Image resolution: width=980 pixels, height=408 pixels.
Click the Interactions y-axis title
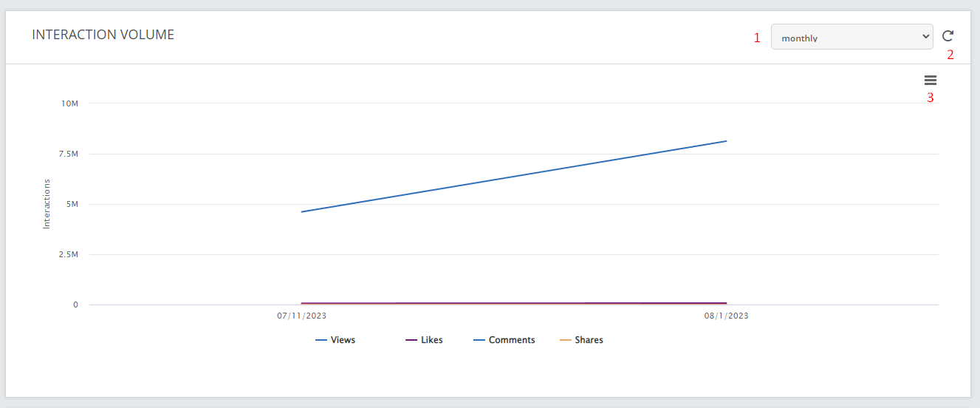pos(47,203)
